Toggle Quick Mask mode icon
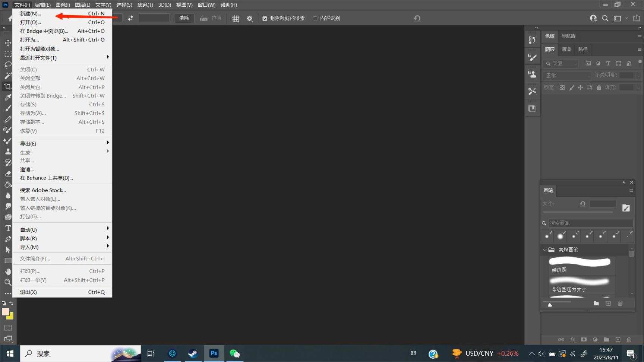 [x=8, y=328]
